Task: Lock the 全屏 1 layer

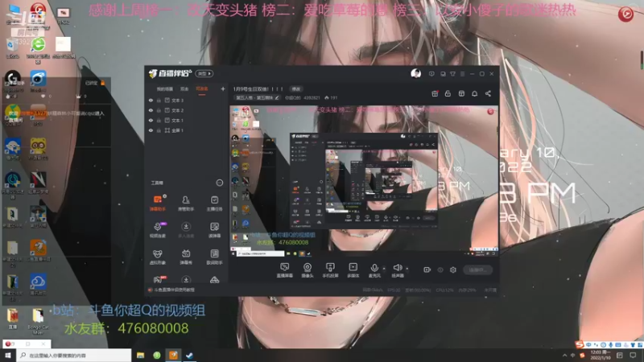Action: coord(159,130)
